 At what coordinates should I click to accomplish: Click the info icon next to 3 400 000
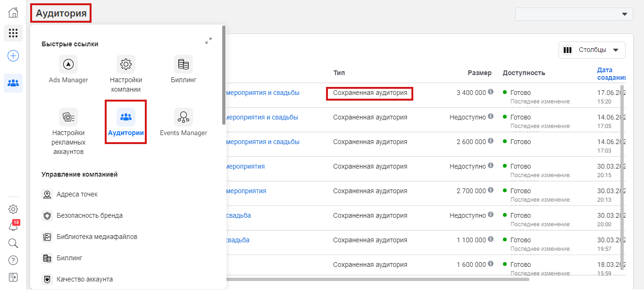[x=491, y=92]
